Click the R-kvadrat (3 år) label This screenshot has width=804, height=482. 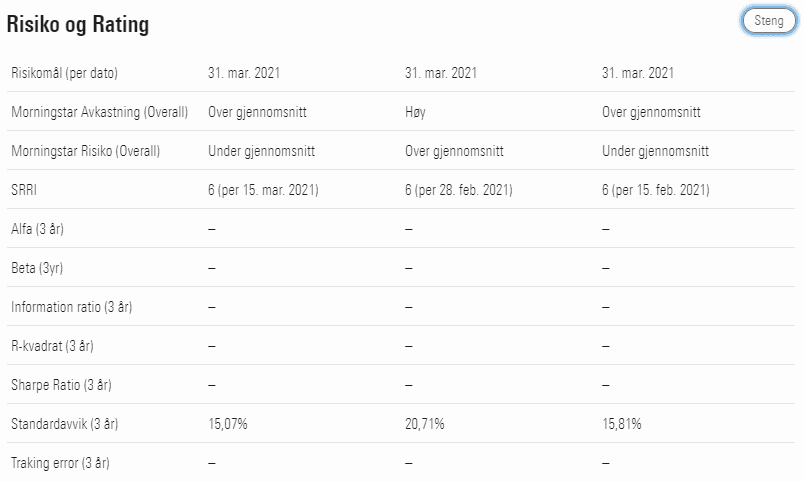[52, 346]
